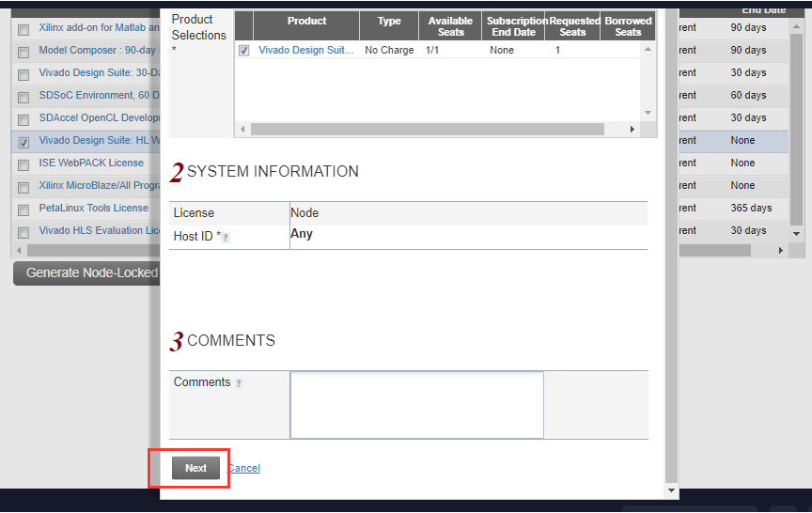Open the Xilinx add-on for Matlab link
This screenshot has width=812, height=513.
[x=99, y=27]
